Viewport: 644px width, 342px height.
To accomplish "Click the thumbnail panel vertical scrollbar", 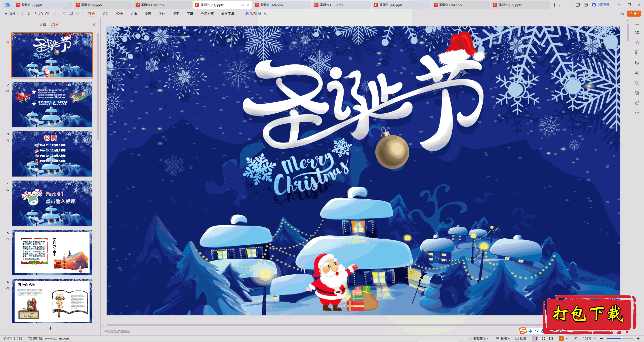I will [98, 87].
